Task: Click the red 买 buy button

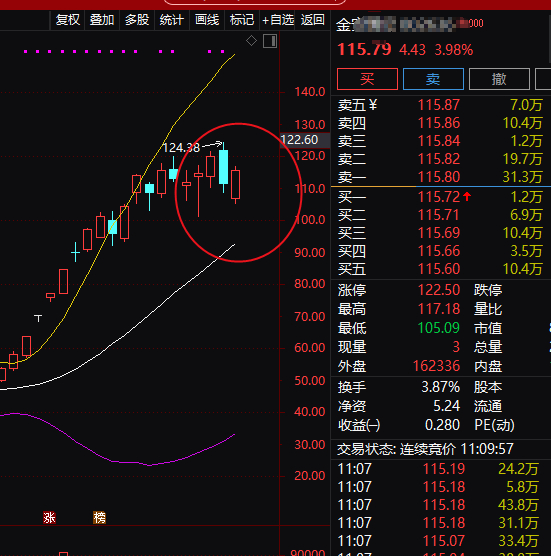Action: tap(367, 79)
